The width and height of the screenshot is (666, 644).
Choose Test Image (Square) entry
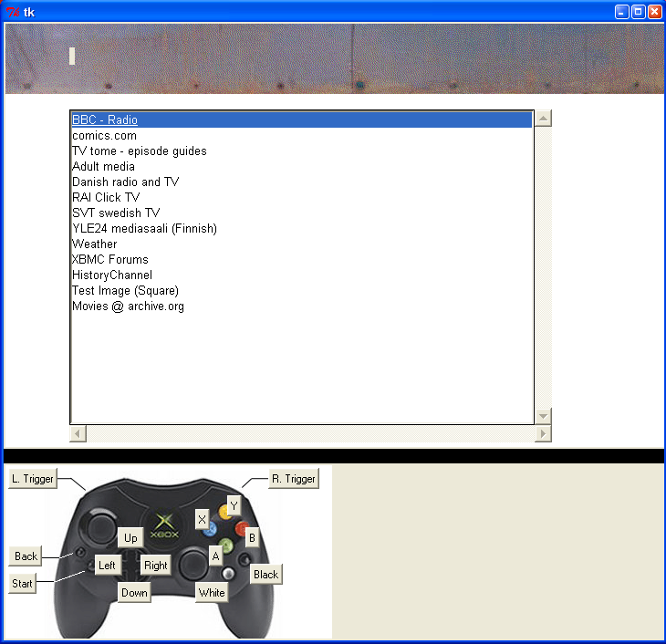(302, 291)
